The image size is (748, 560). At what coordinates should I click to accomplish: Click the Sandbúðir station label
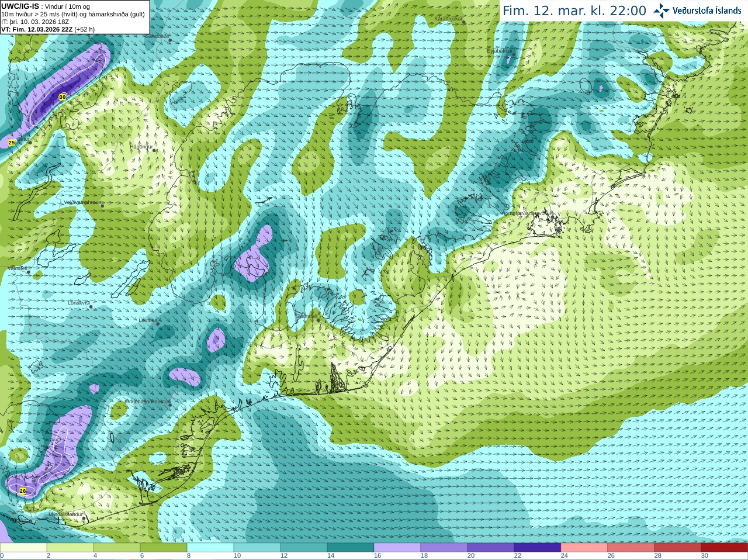tap(157, 36)
